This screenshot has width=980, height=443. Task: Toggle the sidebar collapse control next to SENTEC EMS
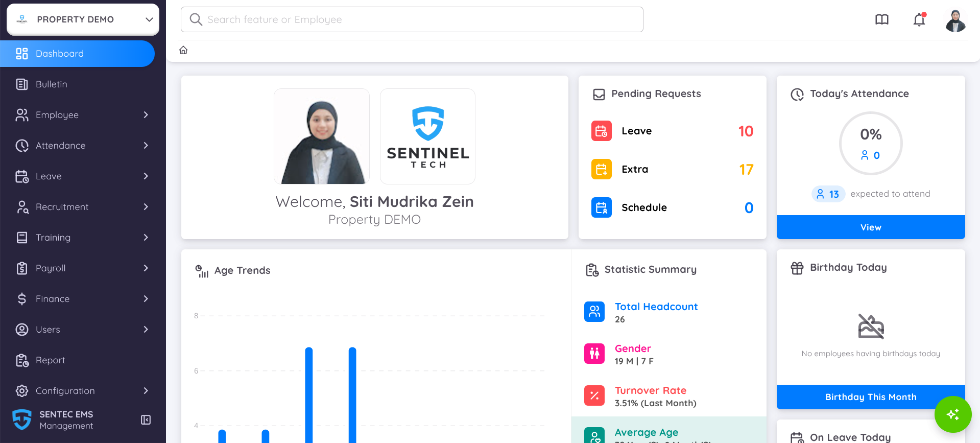[x=146, y=419]
